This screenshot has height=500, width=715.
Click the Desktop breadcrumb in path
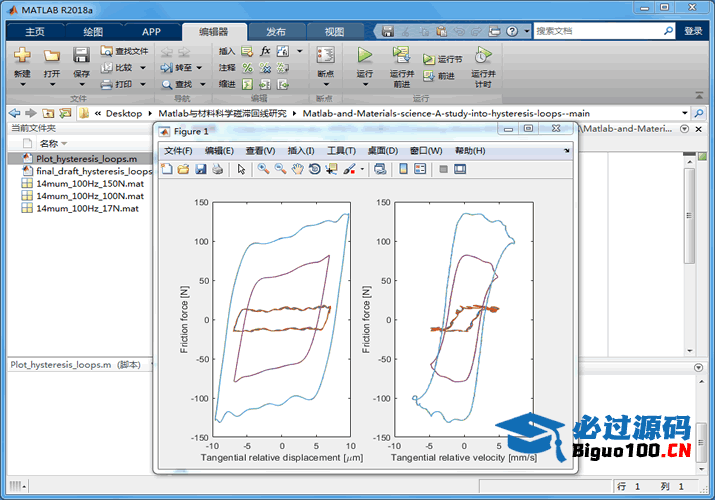tap(124, 113)
